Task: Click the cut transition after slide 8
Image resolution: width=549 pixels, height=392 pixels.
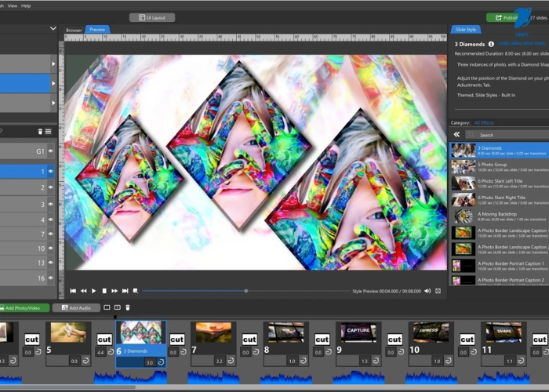Action: pyautogui.click(x=322, y=339)
